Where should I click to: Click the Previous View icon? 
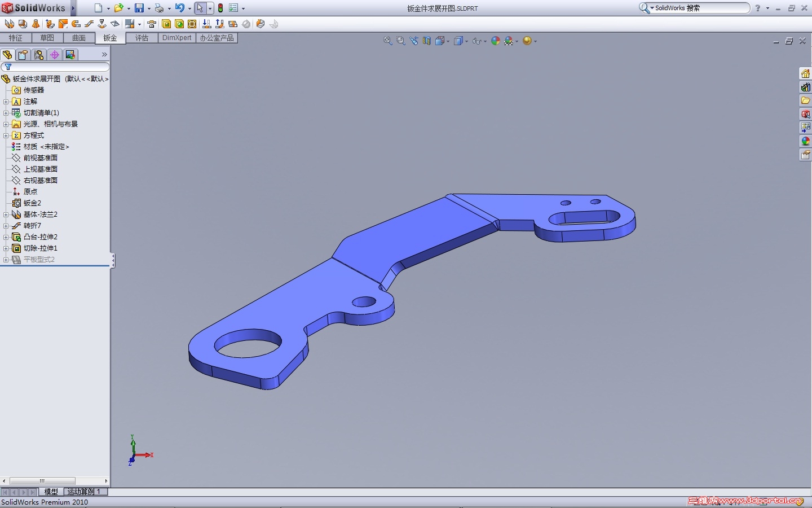click(414, 41)
